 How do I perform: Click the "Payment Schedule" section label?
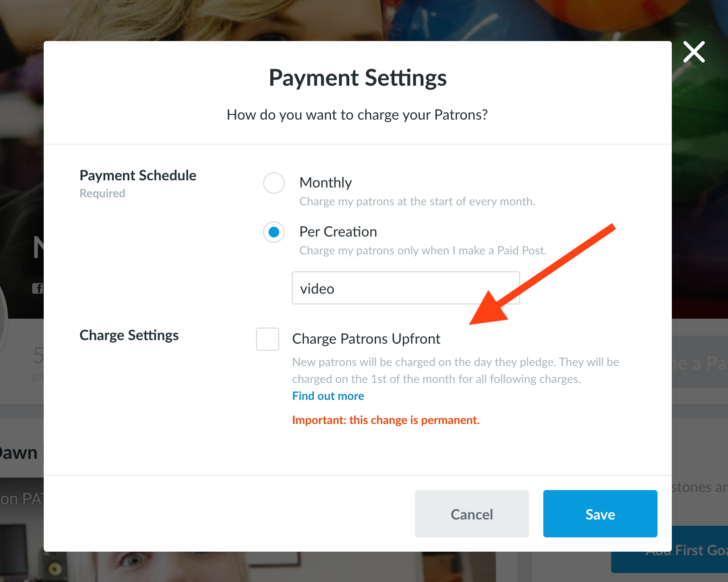138,175
